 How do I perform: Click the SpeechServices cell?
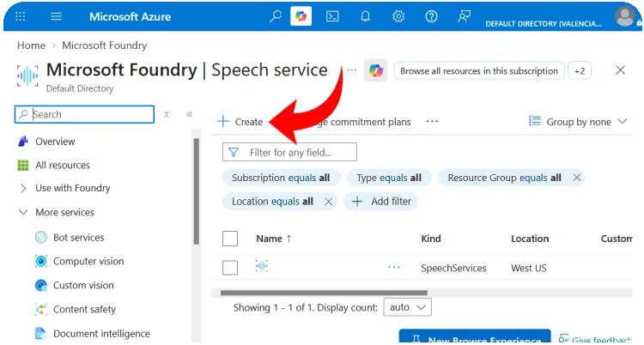coord(454,269)
